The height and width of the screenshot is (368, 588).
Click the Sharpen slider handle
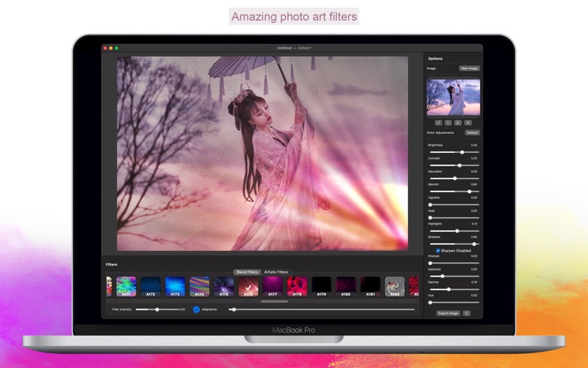point(430,263)
